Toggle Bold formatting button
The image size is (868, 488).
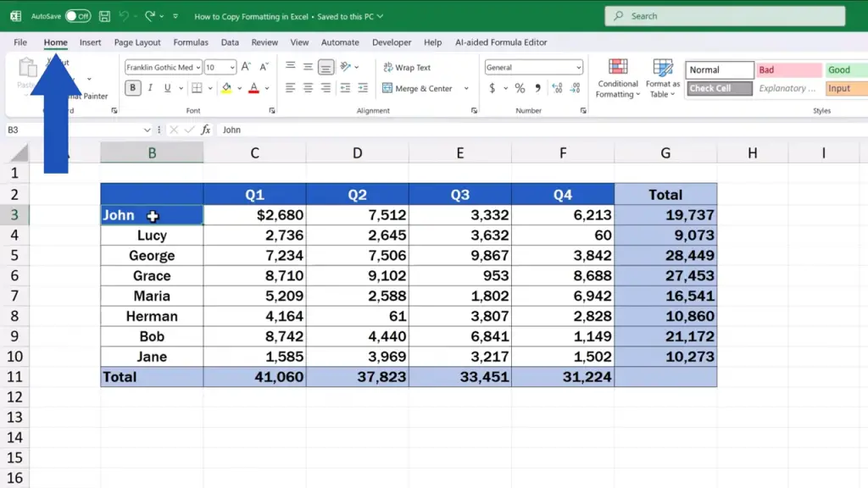tap(133, 88)
